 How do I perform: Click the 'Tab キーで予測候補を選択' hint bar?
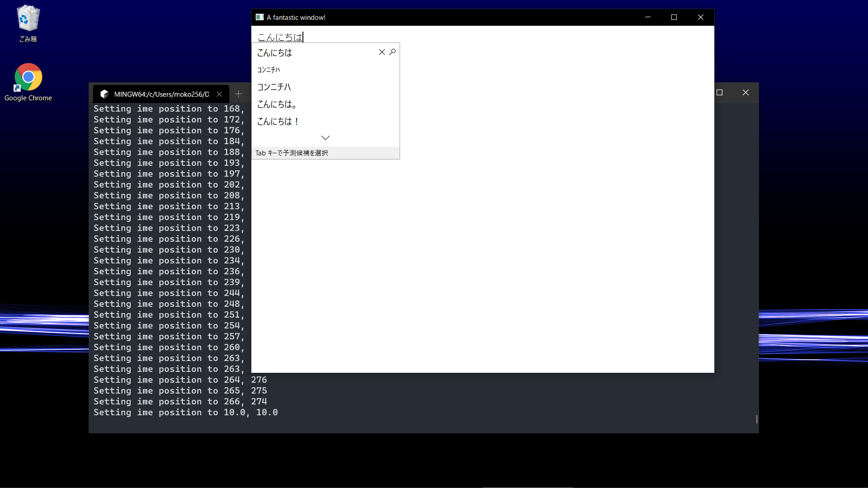coord(292,153)
